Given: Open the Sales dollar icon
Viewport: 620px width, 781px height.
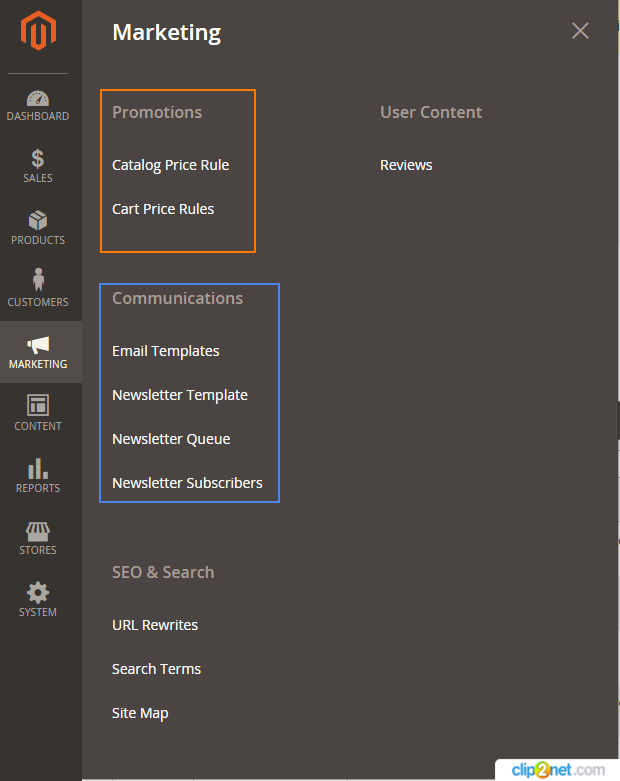Looking at the screenshot, I should (x=38, y=159).
